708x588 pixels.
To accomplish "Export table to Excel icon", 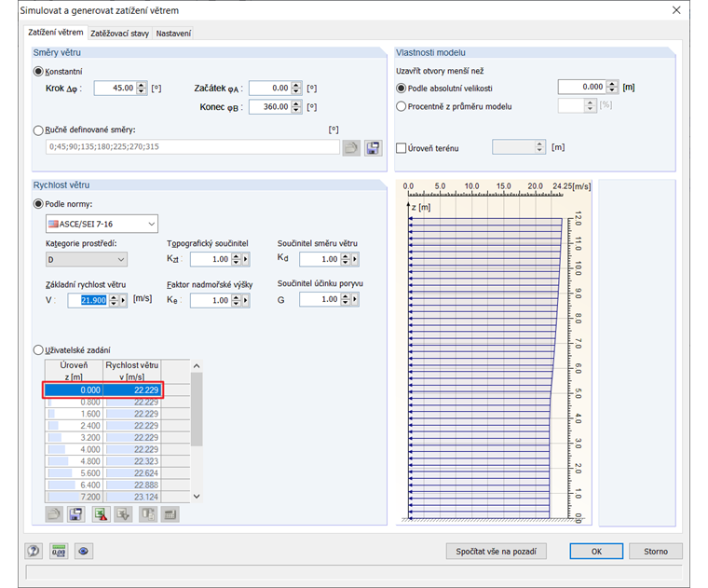I will point(101,514).
